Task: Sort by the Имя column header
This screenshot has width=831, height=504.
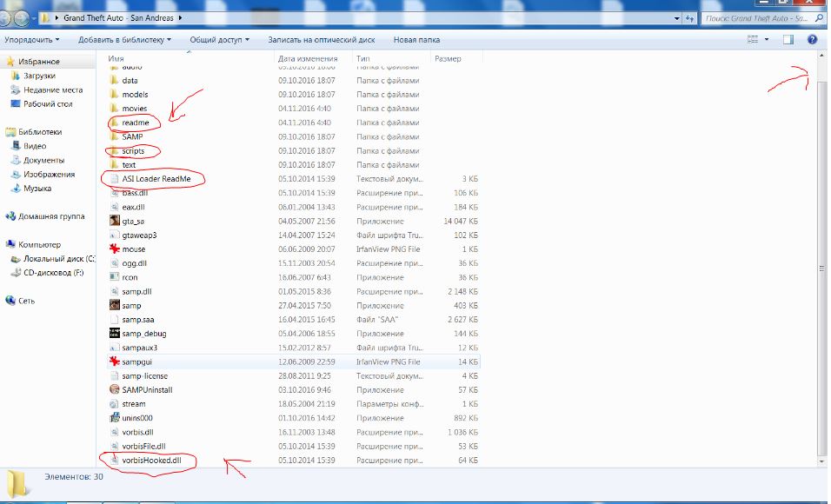Action: [x=116, y=59]
